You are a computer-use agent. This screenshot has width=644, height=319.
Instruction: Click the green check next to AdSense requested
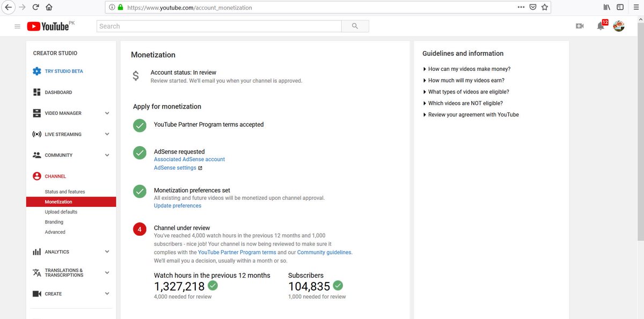point(140,153)
